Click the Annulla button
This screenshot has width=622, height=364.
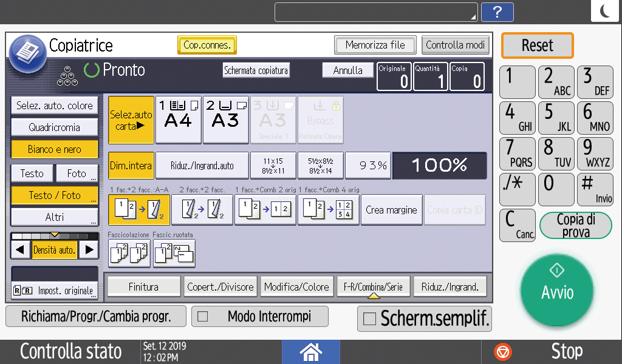click(x=348, y=70)
